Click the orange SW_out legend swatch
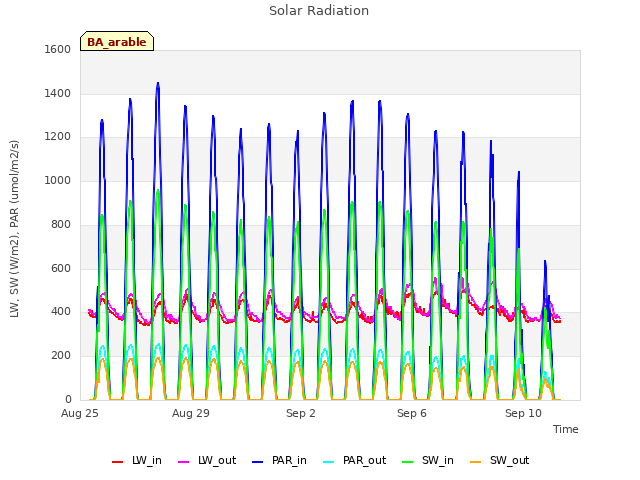Screen dimensions: 640x480 click(x=475, y=462)
